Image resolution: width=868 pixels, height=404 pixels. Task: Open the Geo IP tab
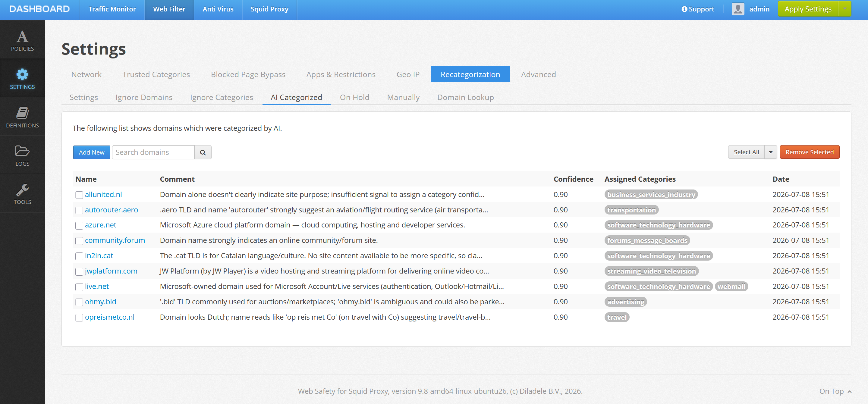(408, 74)
